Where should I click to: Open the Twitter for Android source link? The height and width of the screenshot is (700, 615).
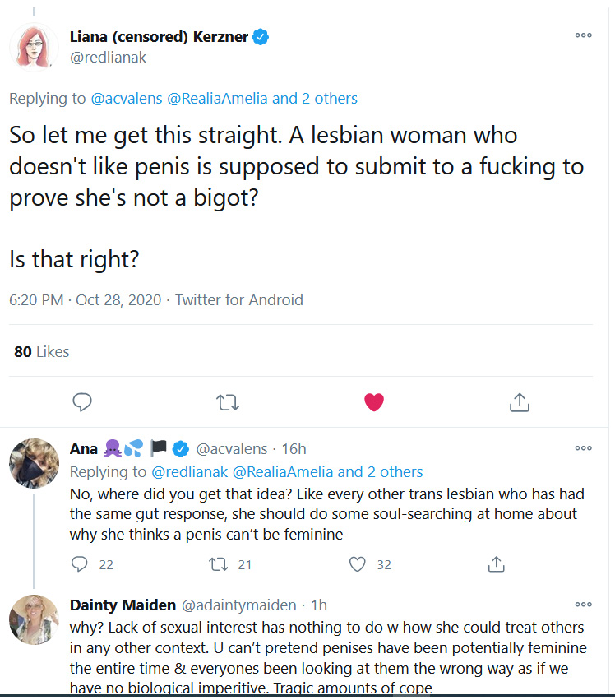point(239,300)
